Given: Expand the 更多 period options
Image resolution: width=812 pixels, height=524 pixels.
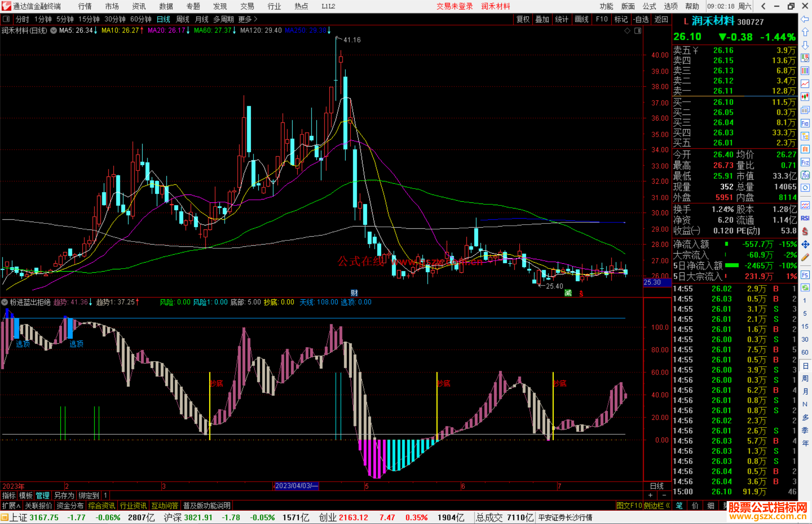Looking at the screenshot, I should pos(248,19).
